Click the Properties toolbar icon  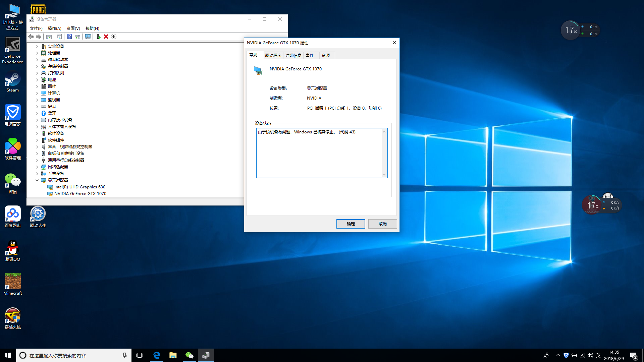(x=59, y=37)
